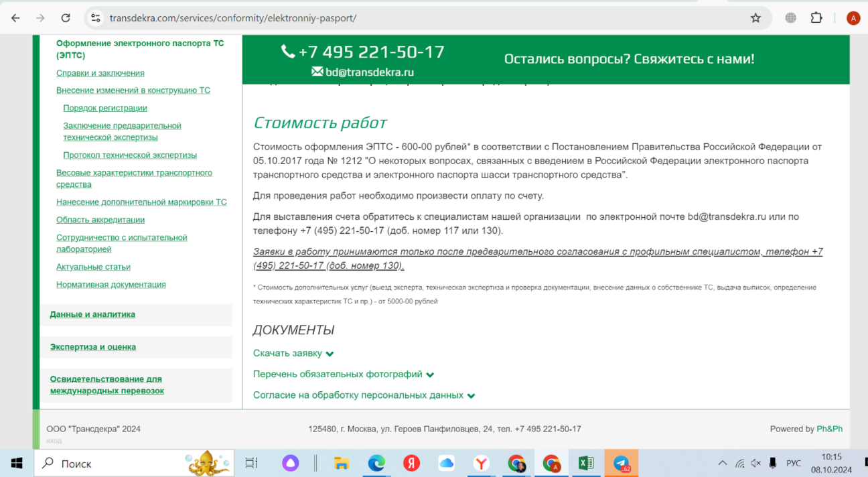
Task: Open 'Данные и аналитика' sidebar section
Action: 92,314
